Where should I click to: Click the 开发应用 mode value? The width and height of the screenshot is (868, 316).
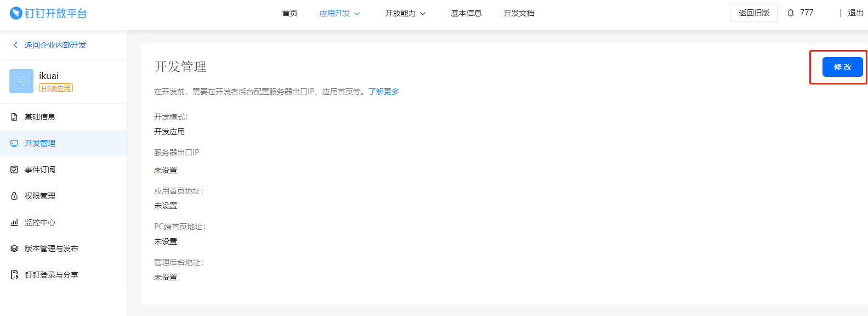[169, 132]
